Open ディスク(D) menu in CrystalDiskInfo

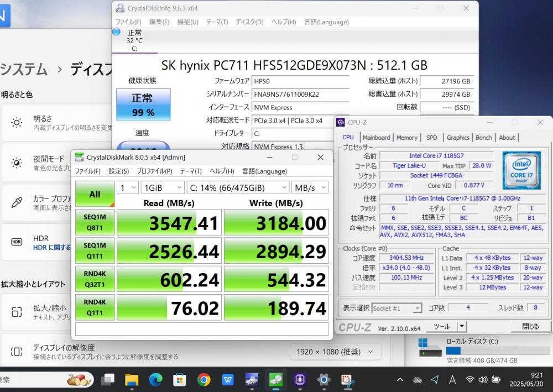click(250, 22)
